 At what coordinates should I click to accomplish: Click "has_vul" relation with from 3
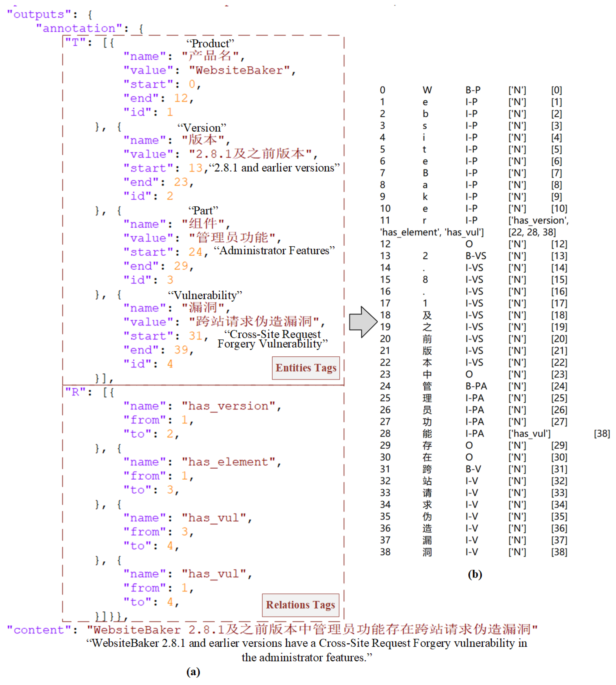pos(214,518)
